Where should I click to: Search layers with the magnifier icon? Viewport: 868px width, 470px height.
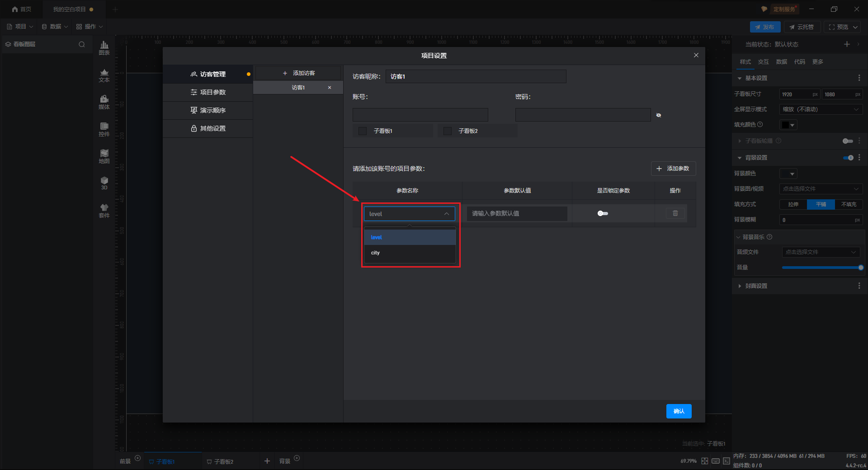82,44
